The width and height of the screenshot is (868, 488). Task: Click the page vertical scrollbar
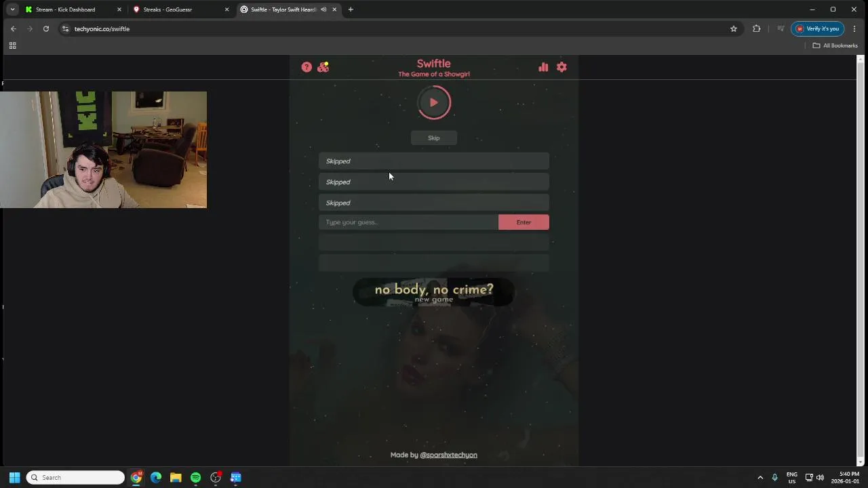(860, 261)
